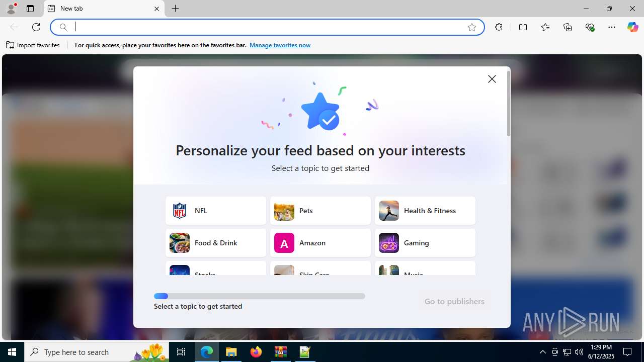This screenshot has width=644, height=362.
Task: Open File Explorer from taskbar
Action: point(231,352)
